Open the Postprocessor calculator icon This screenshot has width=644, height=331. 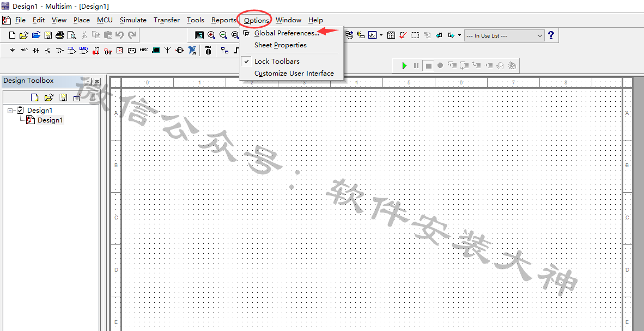391,35
